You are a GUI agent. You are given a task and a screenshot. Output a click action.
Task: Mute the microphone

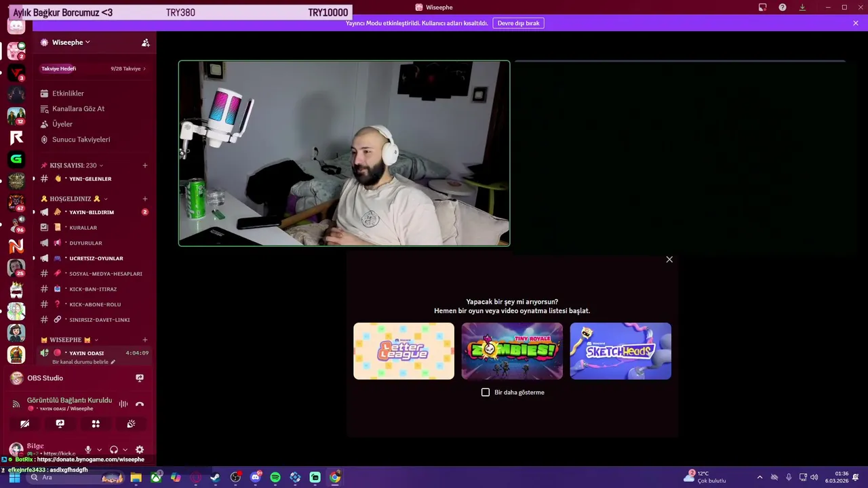coord(87,449)
